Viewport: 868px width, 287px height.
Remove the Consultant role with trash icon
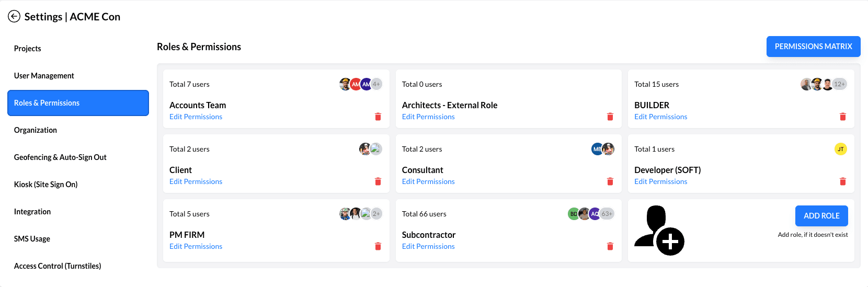610,181
